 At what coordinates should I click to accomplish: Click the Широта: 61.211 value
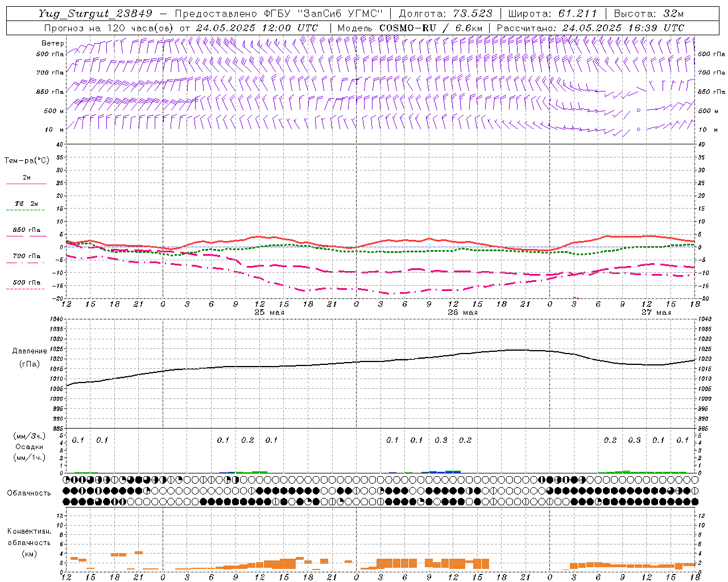[552, 14]
